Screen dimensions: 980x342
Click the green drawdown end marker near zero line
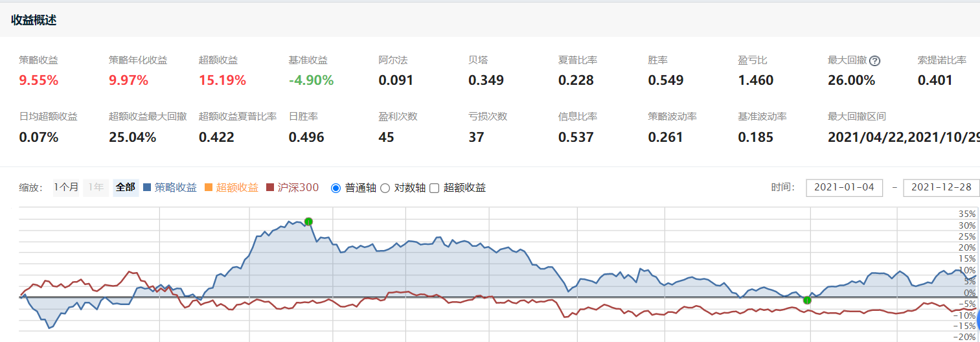click(x=807, y=299)
